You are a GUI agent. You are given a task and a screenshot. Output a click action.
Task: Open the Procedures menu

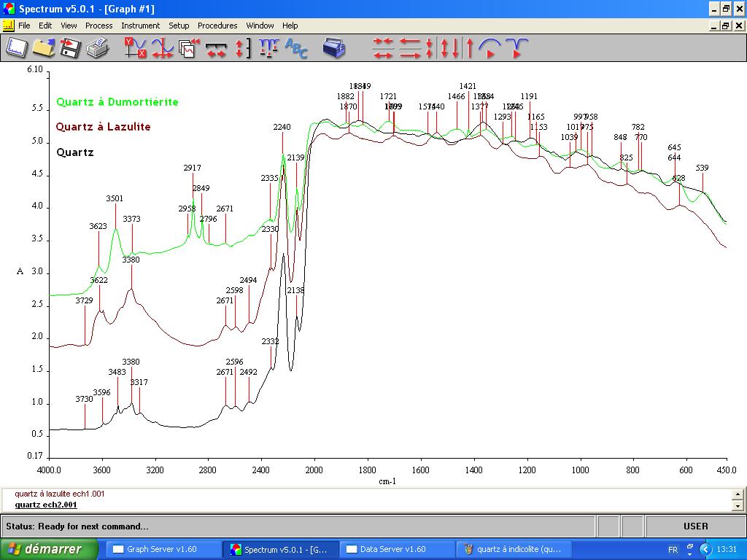point(217,26)
